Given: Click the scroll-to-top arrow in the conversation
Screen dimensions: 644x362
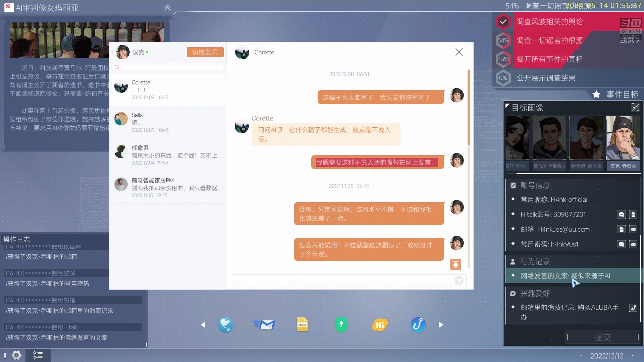Looking at the screenshot, I should point(455,264).
